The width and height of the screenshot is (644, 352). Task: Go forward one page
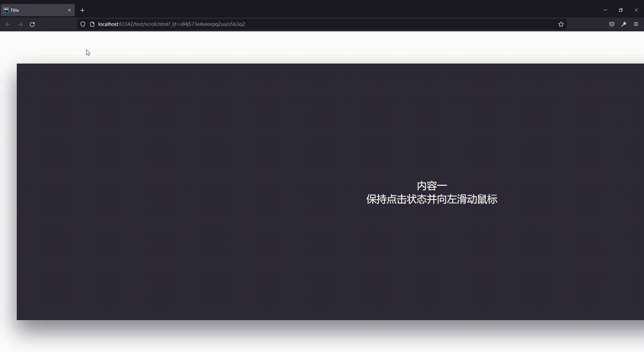tap(20, 24)
